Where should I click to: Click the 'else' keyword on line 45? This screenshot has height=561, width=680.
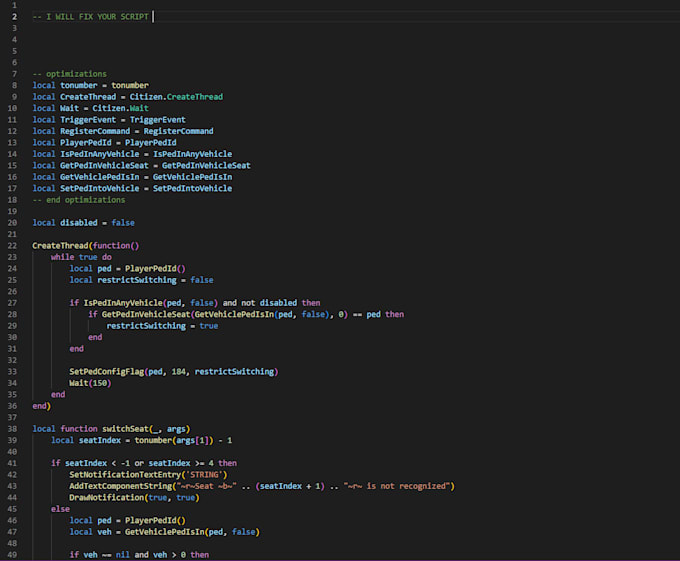pos(60,509)
